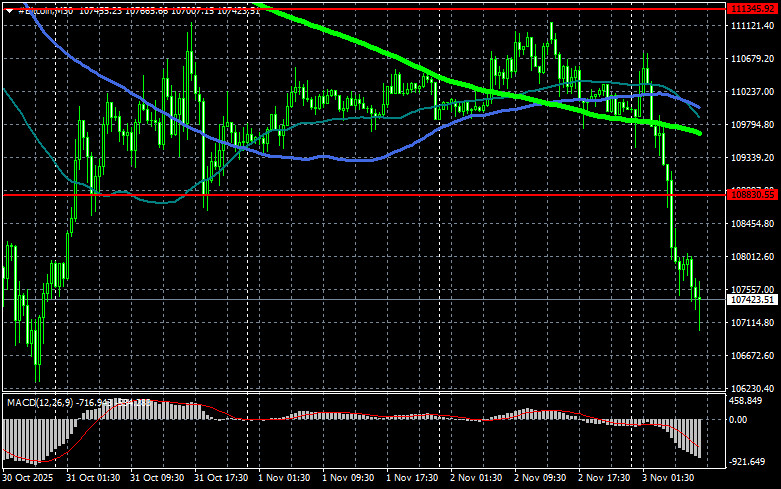Click the 1 Nov 09:30 time label
This screenshot has width=781, height=489.
click(x=348, y=478)
